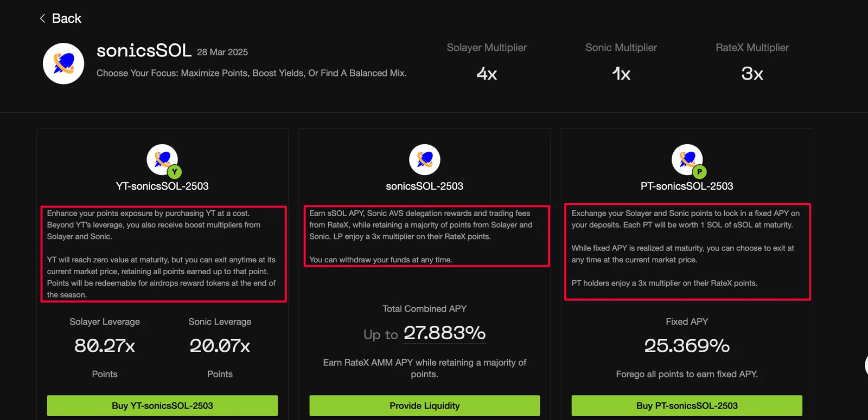This screenshot has height=420, width=868.
Task: Click the 27.883% combined APY value
Action: [444, 333]
